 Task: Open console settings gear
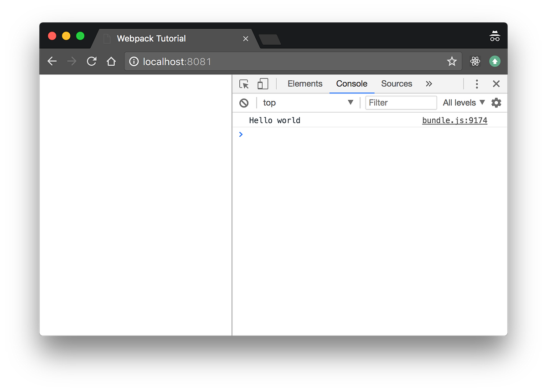coord(496,103)
